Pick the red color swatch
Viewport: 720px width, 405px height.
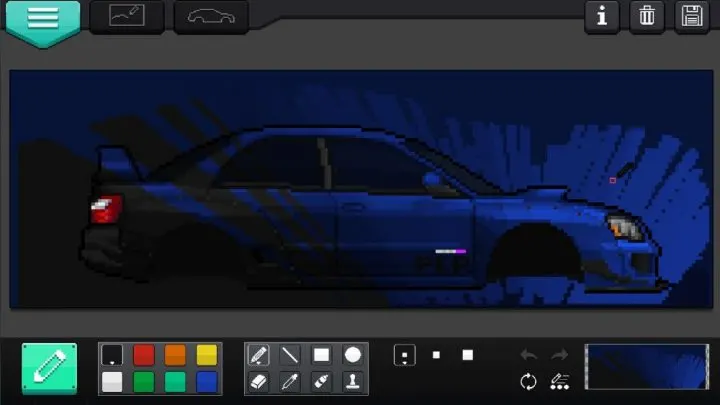click(x=144, y=355)
